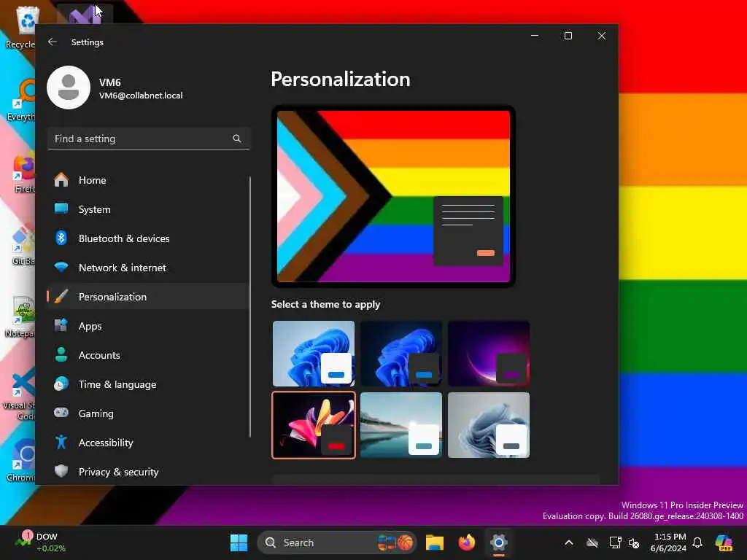Go back using the Settings back arrow
The height and width of the screenshot is (560, 747).
[53, 42]
